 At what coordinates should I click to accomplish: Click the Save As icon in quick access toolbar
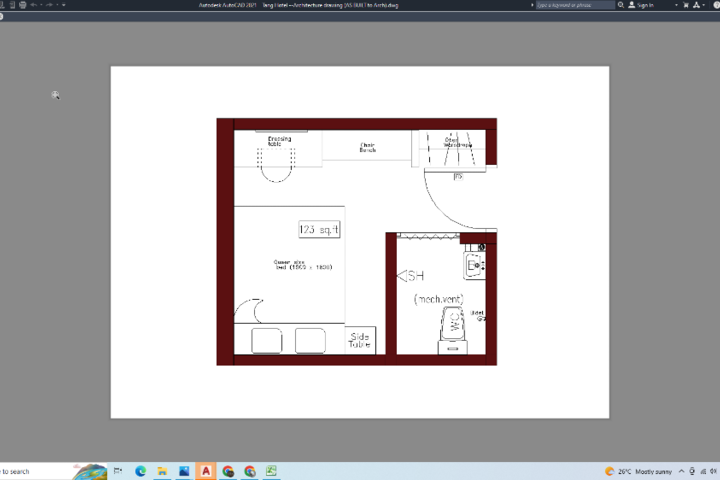pyautogui.click(x=12, y=5)
